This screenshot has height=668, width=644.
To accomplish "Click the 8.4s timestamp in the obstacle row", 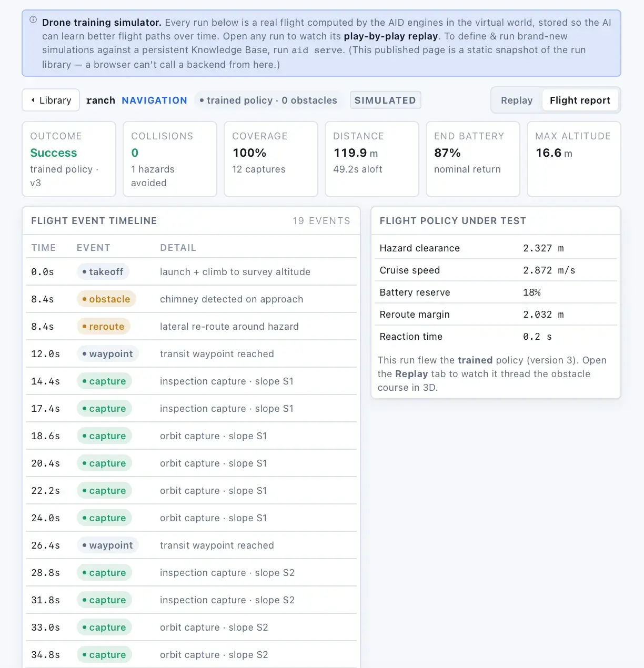I will click(x=43, y=299).
